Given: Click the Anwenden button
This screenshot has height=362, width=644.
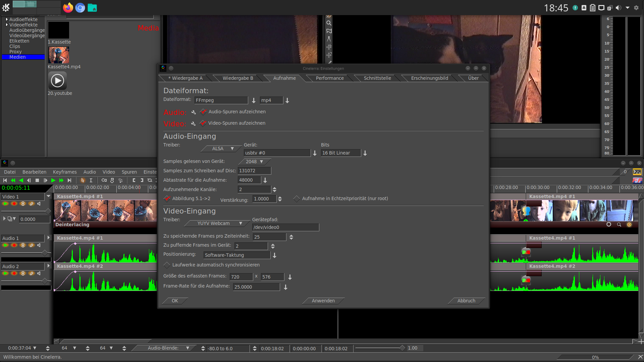Looking at the screenshot, I should coord(323,301).
